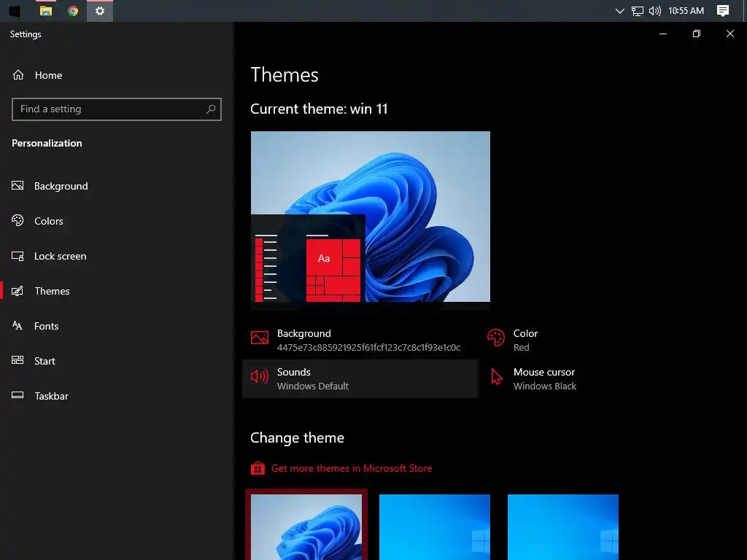The height and width of the screenshot is (560, 747).
Task: Click the red Color palette icon
Action: [496, 338]
